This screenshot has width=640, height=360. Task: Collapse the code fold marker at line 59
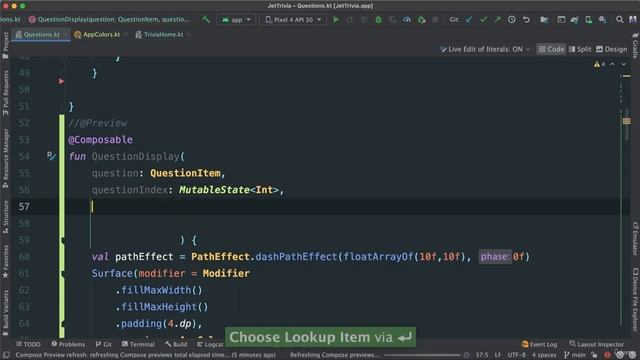[x=62, y=240]
